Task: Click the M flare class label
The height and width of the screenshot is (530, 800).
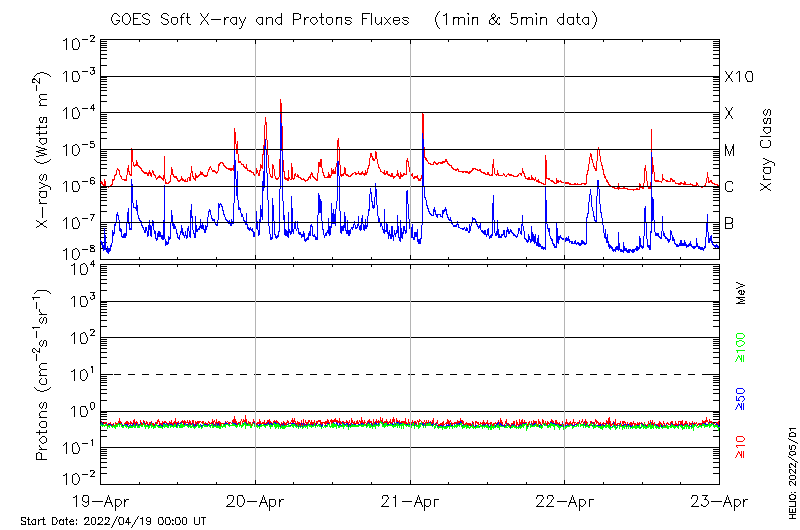Action: tap(730, 151)
